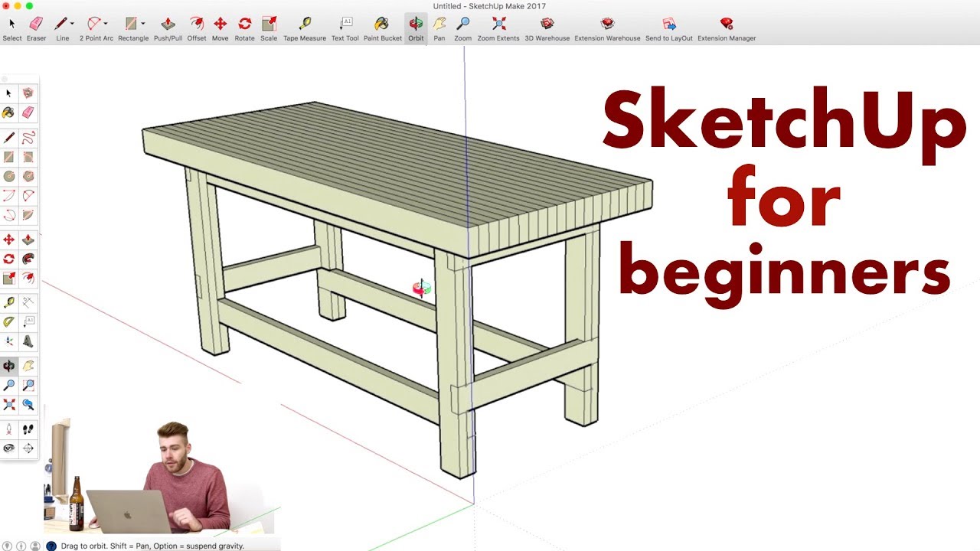Toggle the Orbit tool in the top toolbar
The image size is (980, 551).
pos(416,28)
